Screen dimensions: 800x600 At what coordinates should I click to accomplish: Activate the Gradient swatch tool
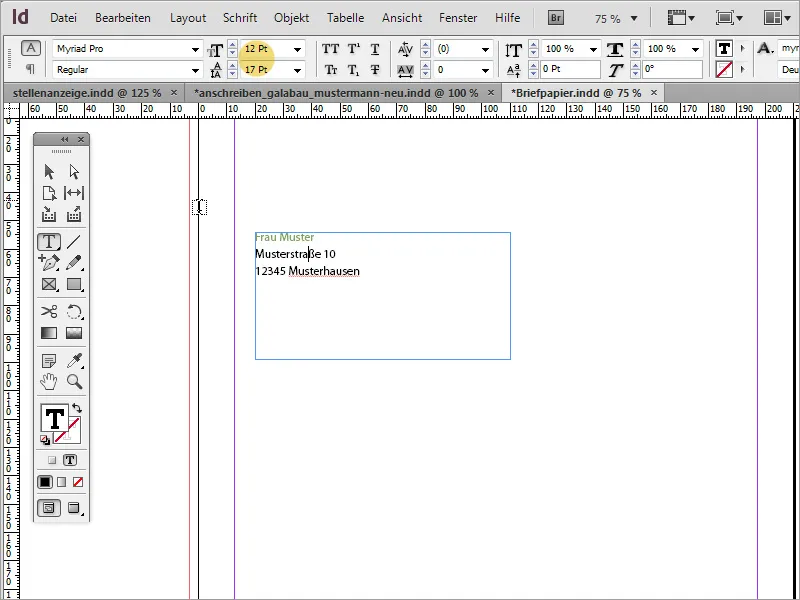[x=48, y=333]
